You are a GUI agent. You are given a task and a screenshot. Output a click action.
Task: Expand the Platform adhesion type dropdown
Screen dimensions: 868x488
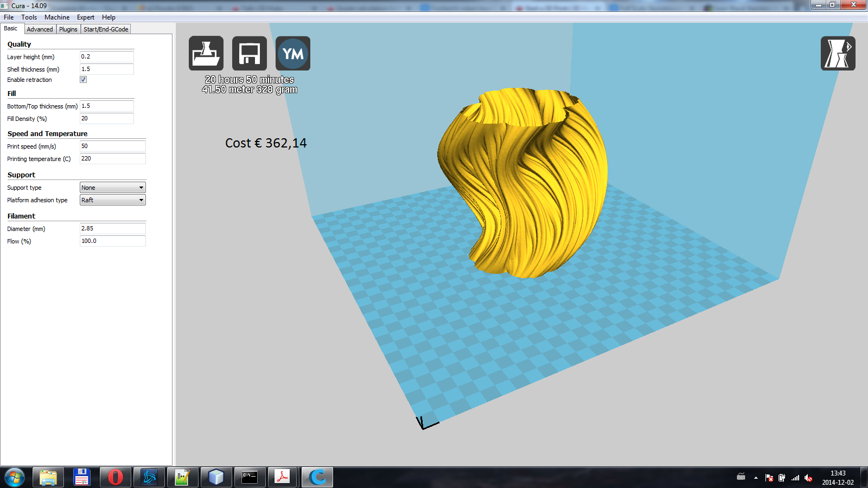[x=113, y=200]
